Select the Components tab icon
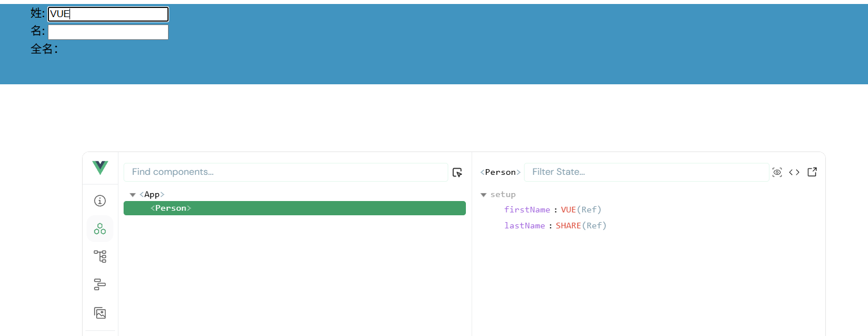The height and width of the screenshot is (336, 868). 100,229
